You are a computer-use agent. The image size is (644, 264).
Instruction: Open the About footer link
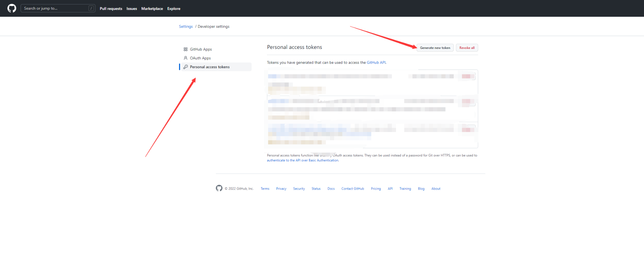pos(436,189)
